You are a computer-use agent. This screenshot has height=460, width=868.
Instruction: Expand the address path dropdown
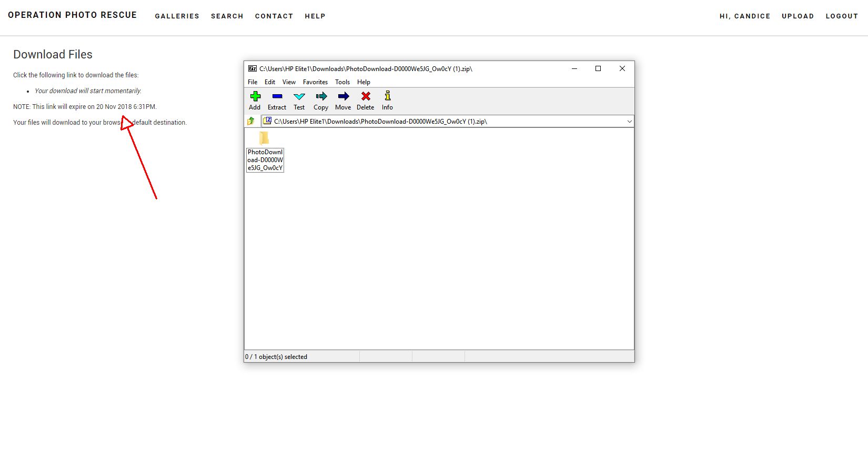click(x=629, y=122)
